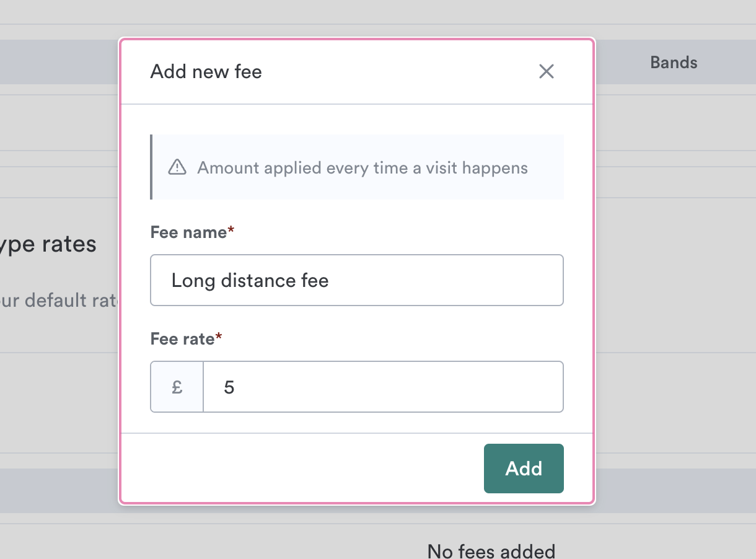Click the warning triangle icon

[x=177, y=167]
